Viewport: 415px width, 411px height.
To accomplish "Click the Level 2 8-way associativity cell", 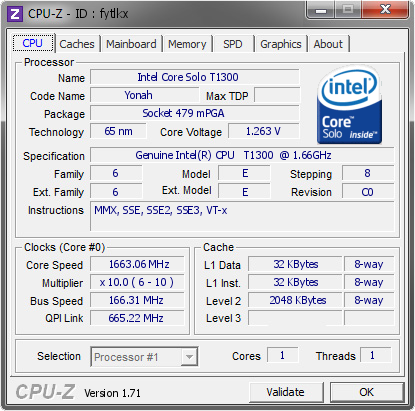I will pyautogui.click(x=369, y=300).
